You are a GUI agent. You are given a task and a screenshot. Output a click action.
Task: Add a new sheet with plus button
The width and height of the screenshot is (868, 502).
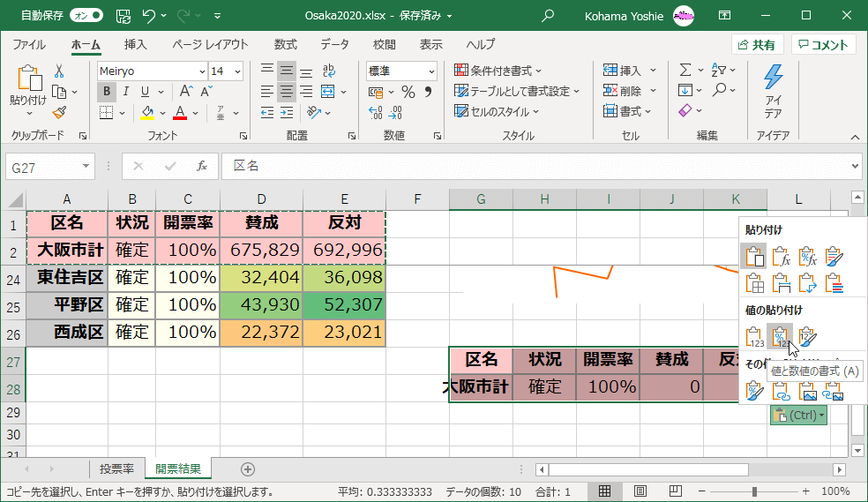tap(248, 469)
